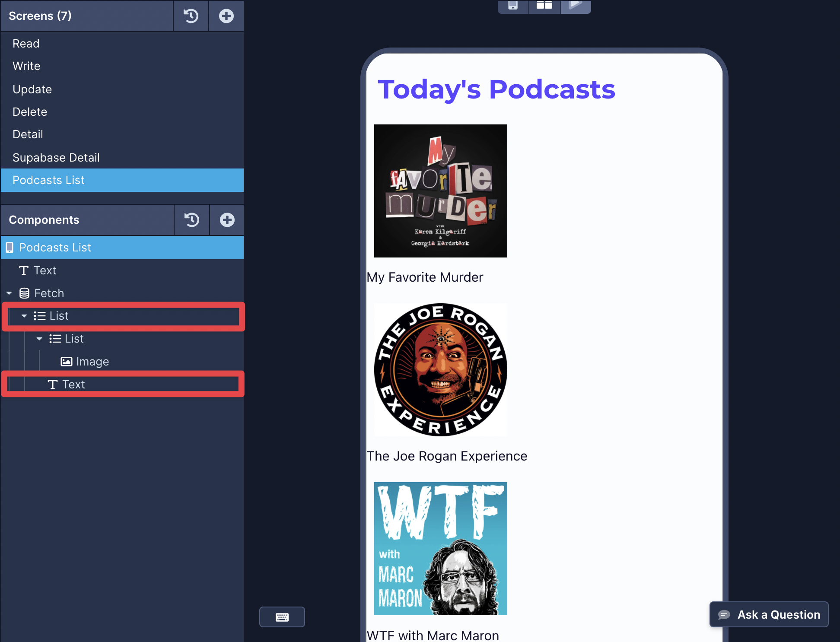The image size is (840, 642).
Task: Click the Joe Rogan Experience cover image
Action: pyautogui.click(x=441, y=370)
